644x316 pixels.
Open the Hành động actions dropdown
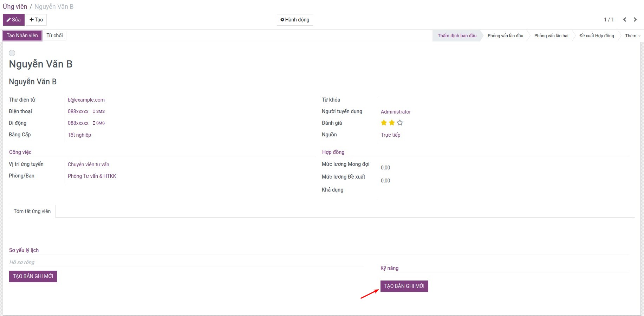(x=295, y=20)
